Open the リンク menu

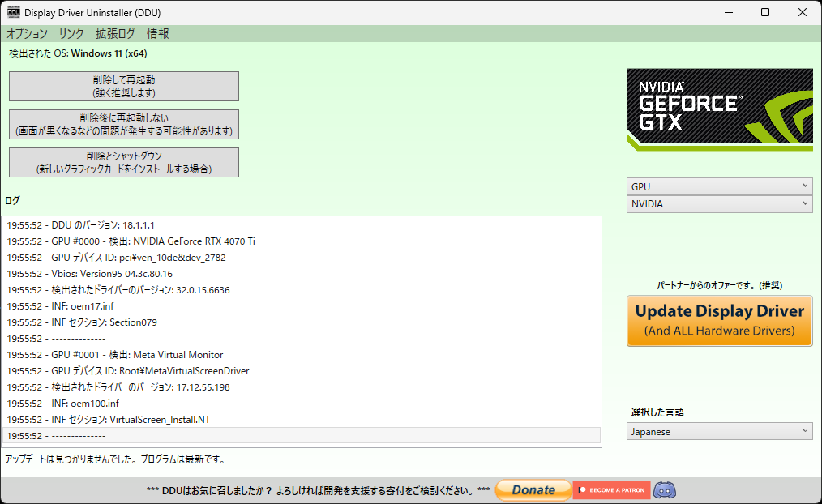[71, 33]
